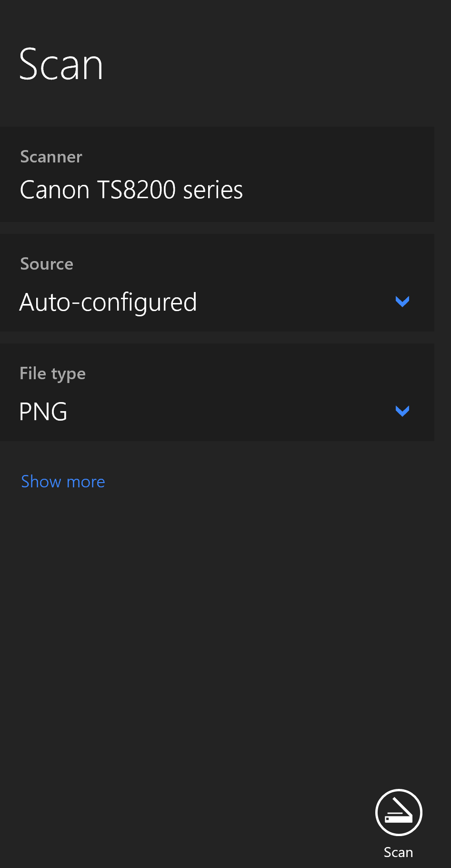The width and height of the screenshot is (451, 868).
Task: Click the blue chevron in the Source field
Action: pos(402,302)
